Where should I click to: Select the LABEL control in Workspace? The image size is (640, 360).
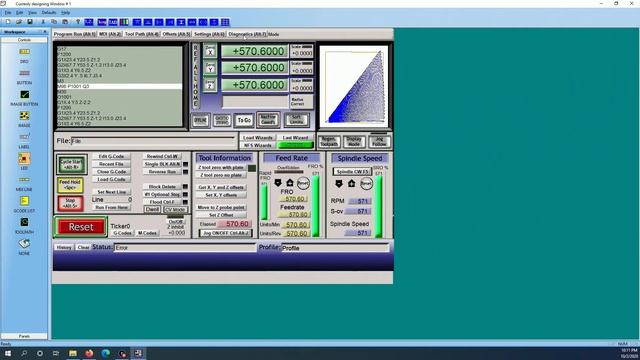click(x=24, y=137)
